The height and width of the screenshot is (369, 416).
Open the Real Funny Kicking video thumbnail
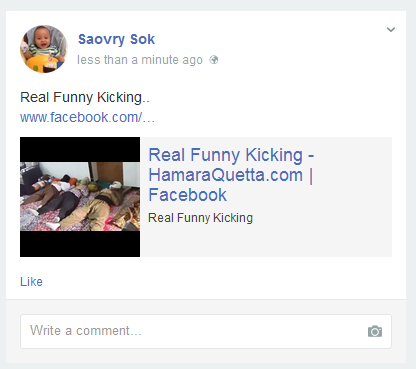(x=80, y=197)
